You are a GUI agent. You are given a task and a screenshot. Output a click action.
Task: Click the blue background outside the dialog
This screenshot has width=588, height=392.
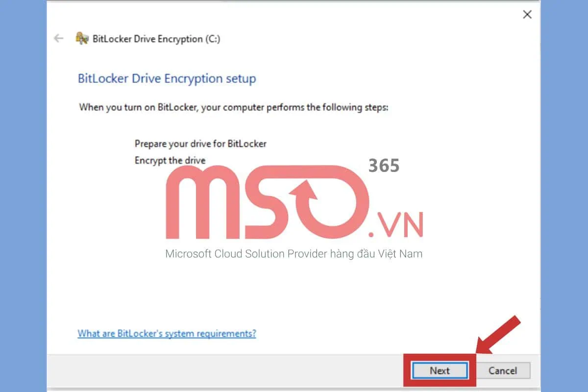(23, 196)
